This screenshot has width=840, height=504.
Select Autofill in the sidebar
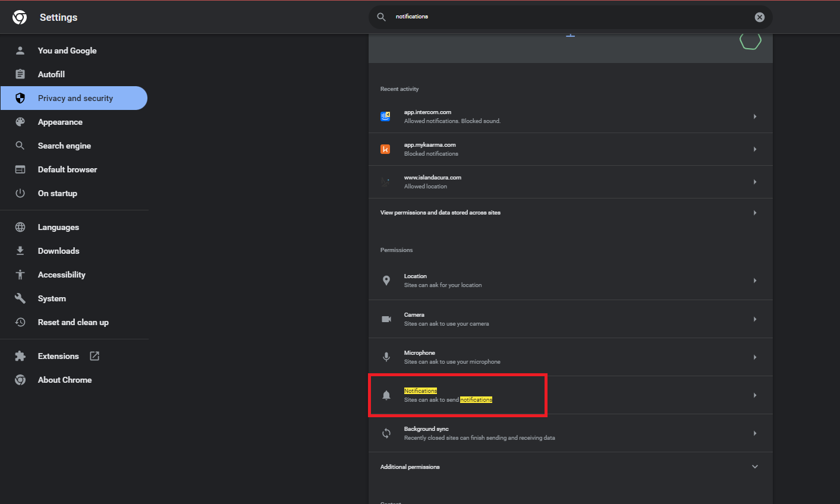[x=51, y=74]
